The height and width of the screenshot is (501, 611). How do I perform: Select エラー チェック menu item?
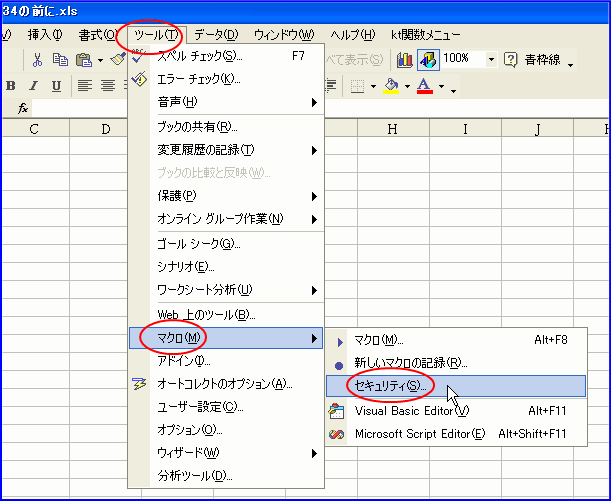[226, 79]
